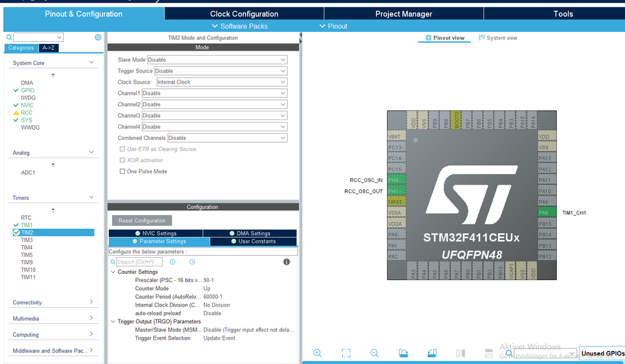Switch to the Clock Configuration tab

pos(244,14)
